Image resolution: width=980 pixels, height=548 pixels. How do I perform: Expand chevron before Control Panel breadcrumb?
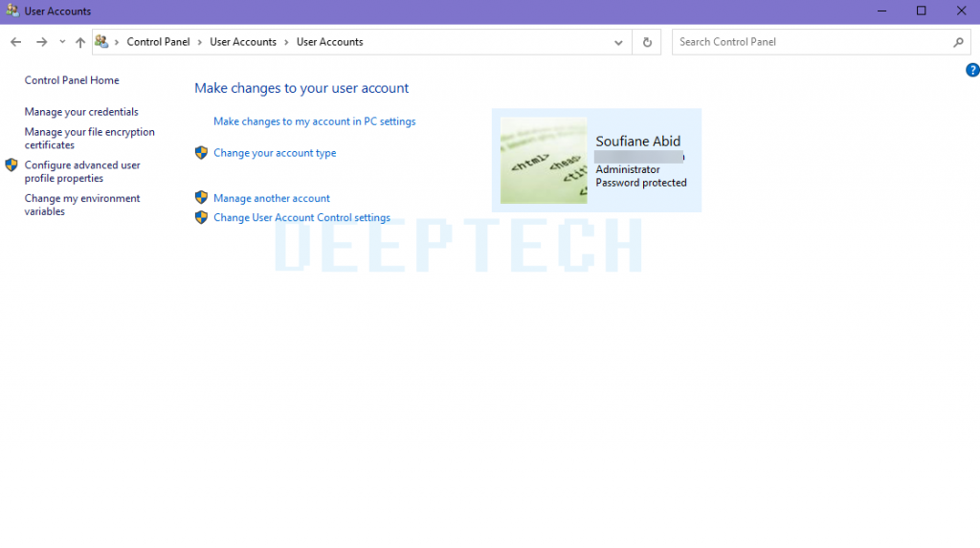tap(116, 42)
